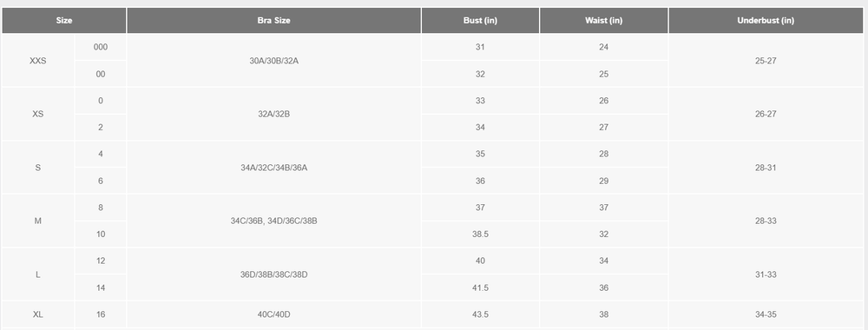Click the numeric size 000 cell
This screenshot has height=330, width=868.
[100, 47]
